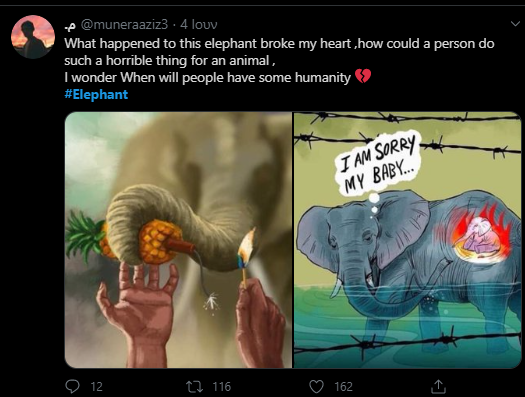Like the tweet with heart icon
The image size is (525, 397).
[x=316, y=387]
